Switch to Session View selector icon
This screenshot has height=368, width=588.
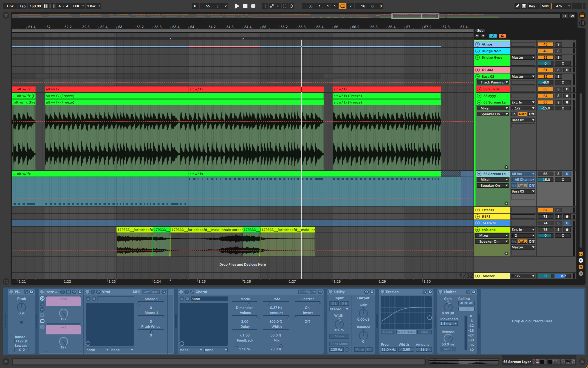pos(582,23)
